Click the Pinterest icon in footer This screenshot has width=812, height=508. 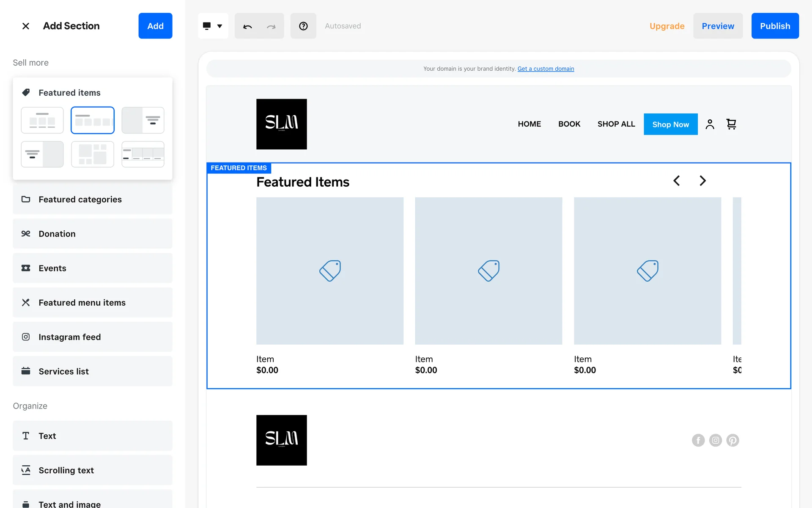pyautogui.click(x=732, y=440)
